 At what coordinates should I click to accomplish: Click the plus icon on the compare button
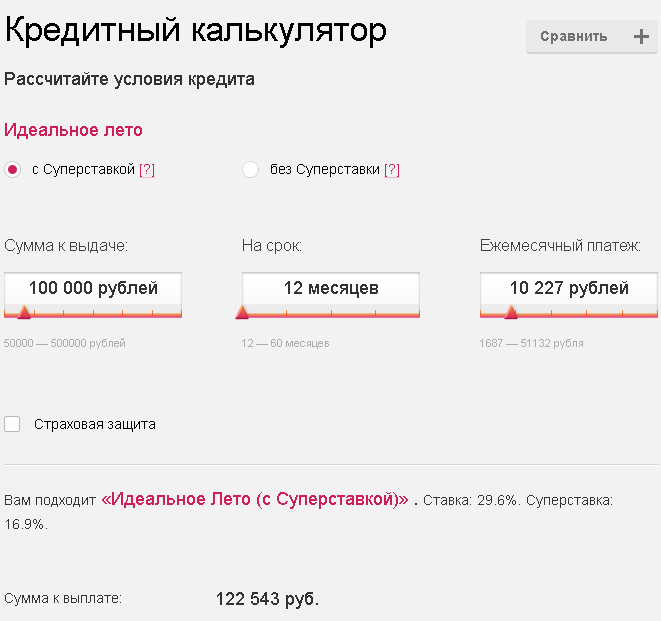(642, 37)
